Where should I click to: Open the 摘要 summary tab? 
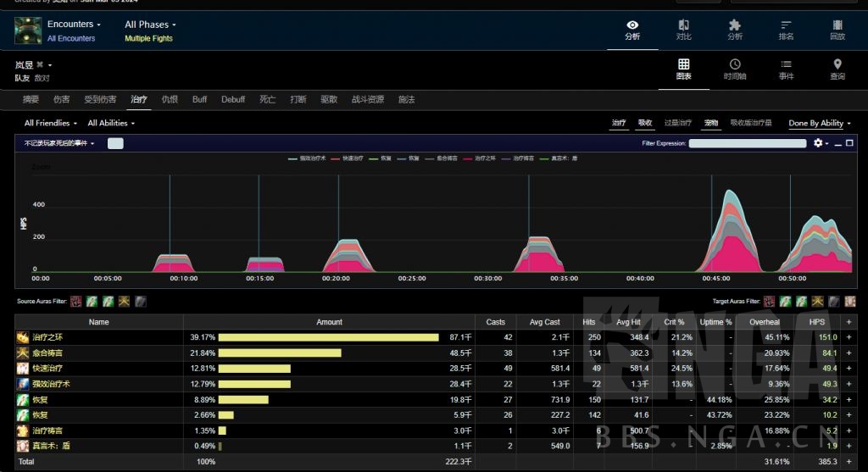[x=31, y=100]
